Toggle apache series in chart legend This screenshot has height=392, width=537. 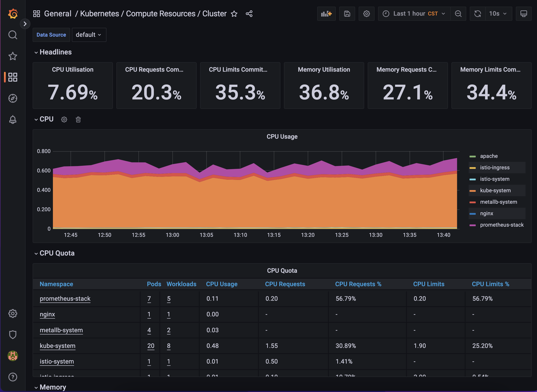pyautogui.click(x=489, y=156)
